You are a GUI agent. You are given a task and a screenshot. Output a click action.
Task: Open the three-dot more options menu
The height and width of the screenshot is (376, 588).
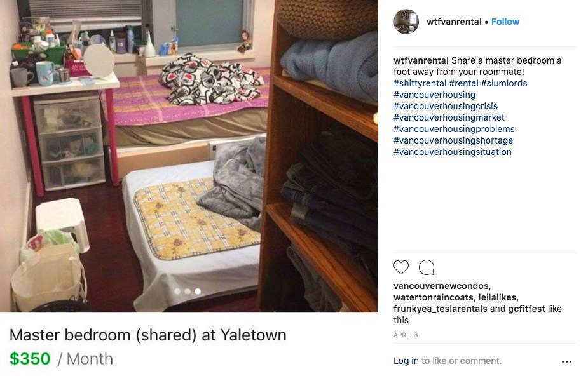[566, 361]
